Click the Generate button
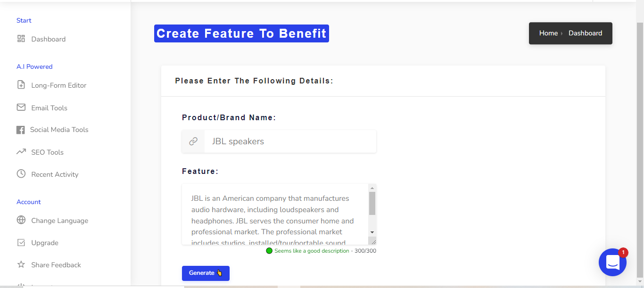This screenshot has width=644, height=288. pyautogui.click(x=206, y=273)
